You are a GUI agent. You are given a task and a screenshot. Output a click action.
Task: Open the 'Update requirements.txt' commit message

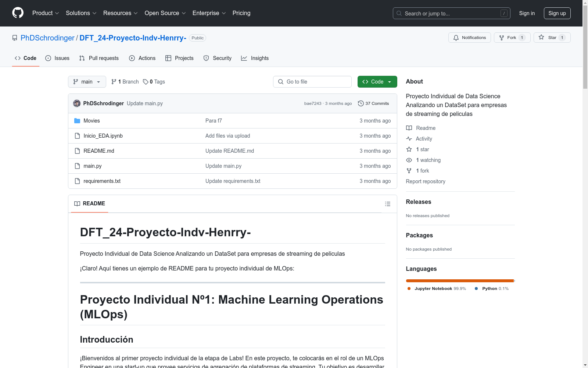(x=233, y=181)
